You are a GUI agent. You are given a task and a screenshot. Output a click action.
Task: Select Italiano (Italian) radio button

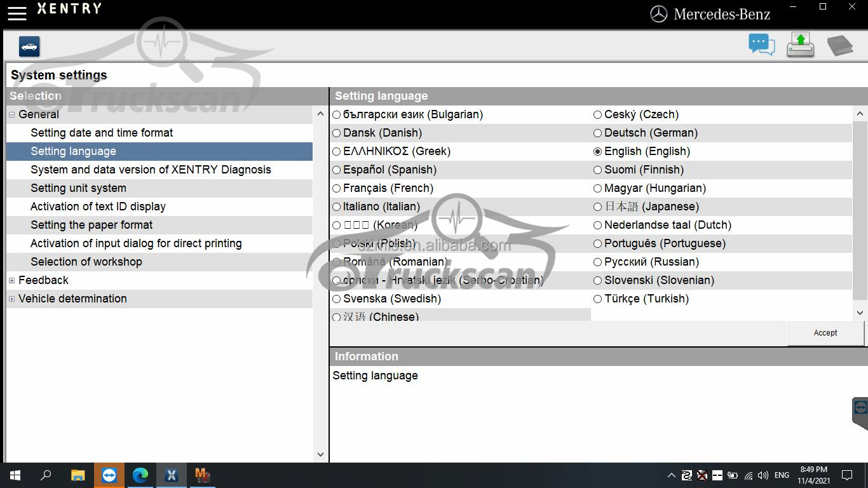click(x=337, y=207)
